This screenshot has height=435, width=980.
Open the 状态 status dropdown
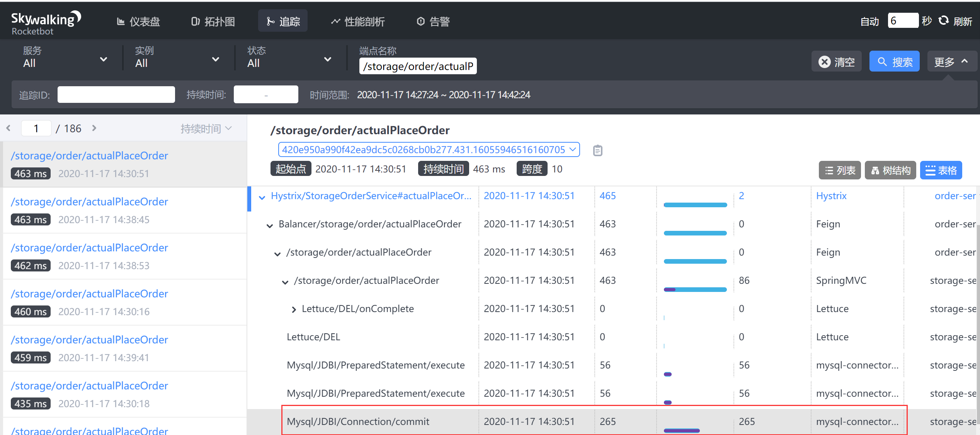[289, 57]
